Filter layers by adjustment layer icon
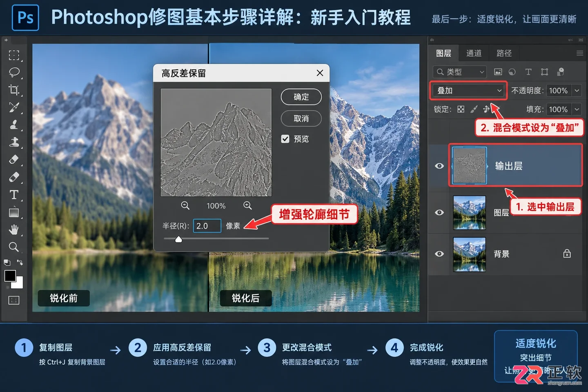This screenshot has width=588, height=392. pyautogui.click(x=512, y=72)
